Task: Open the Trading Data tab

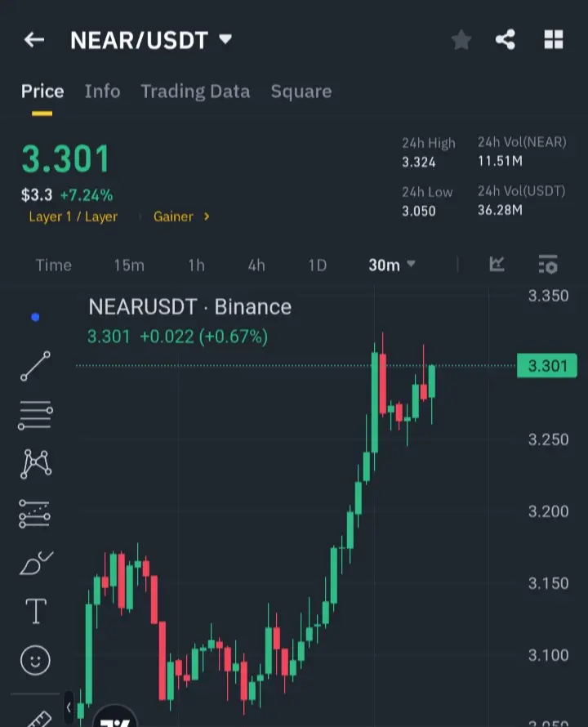Action: point(195,91)
